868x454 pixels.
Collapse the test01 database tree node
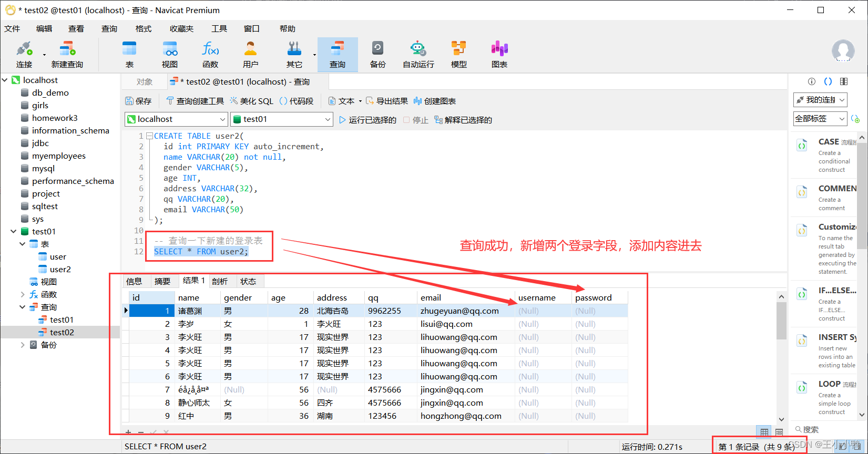[x=14, y=231]
